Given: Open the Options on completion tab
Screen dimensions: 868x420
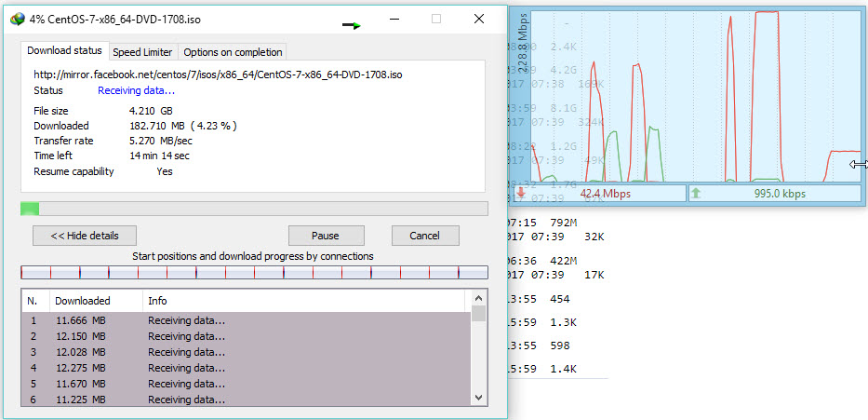Looking at the screenshot, I should (233, 52).
